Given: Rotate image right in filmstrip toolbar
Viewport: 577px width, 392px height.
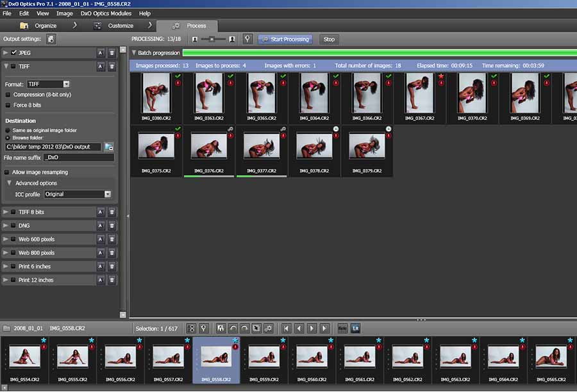Looking at the screenshot, I should tap(244, 328).
